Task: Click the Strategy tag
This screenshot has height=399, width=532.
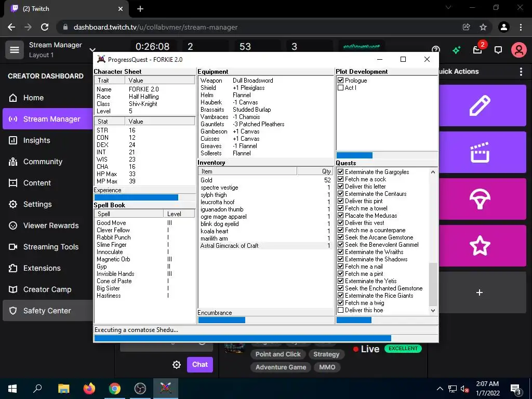Action: coord(326,354)
